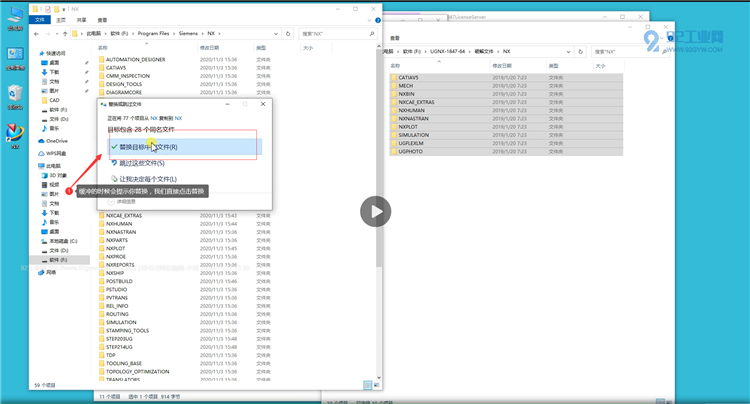Click the search magnifier in left window
Viewport: 750px width, 404px height.
tap(372, 34)
